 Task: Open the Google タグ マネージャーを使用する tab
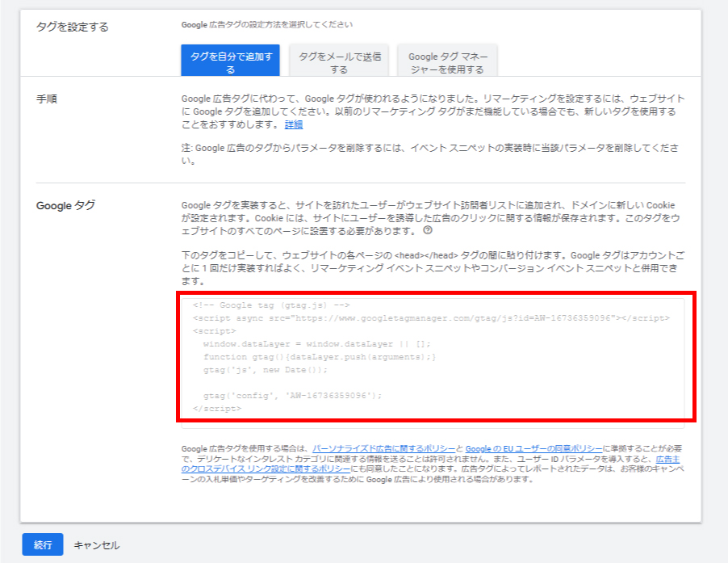tap(446, 62)
